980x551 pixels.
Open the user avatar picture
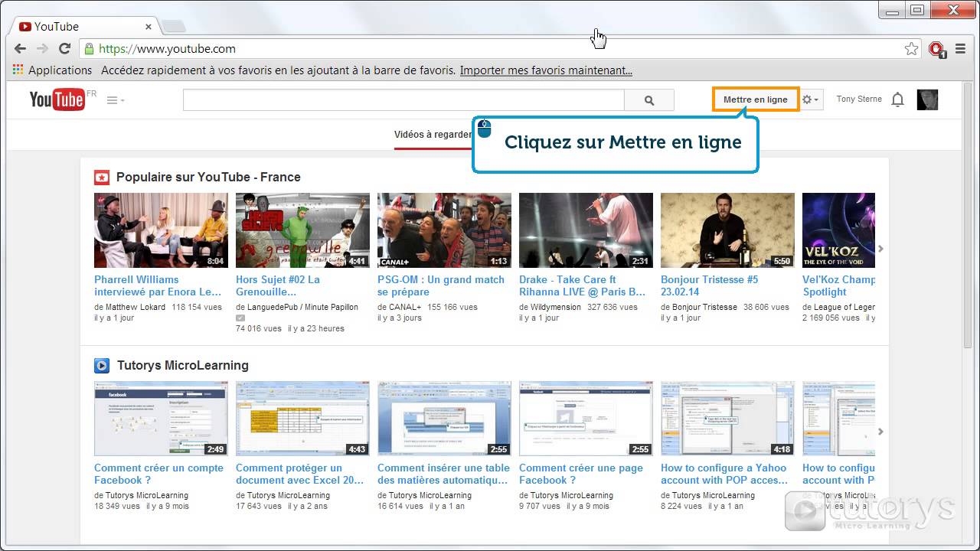click(x=927, y=99)
